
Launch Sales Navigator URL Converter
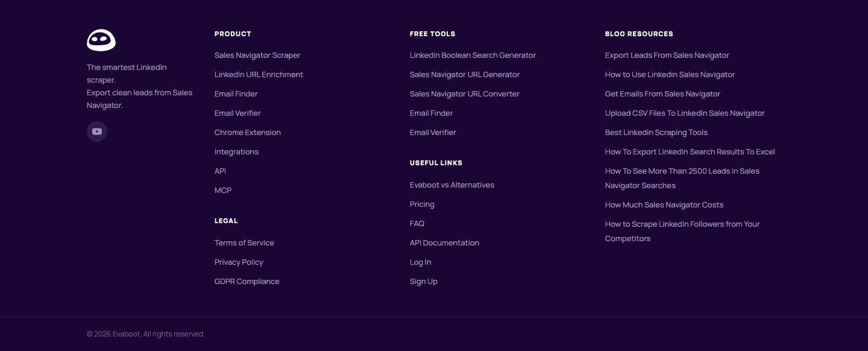(465, 94)
